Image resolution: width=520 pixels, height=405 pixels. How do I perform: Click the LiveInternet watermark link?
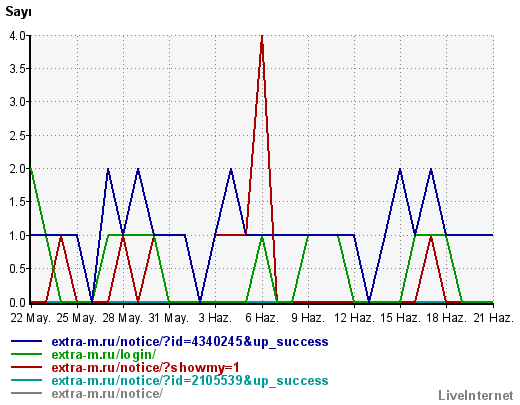(x=476, y=396)
